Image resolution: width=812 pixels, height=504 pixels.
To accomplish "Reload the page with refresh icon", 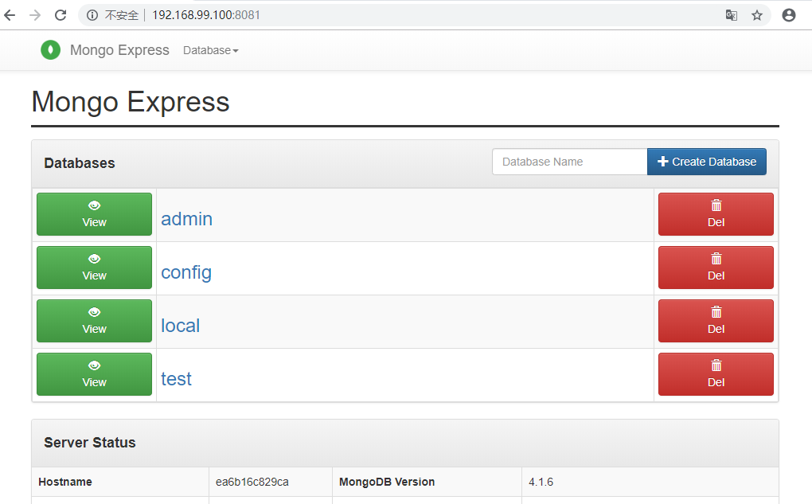I will coord(61,16).
